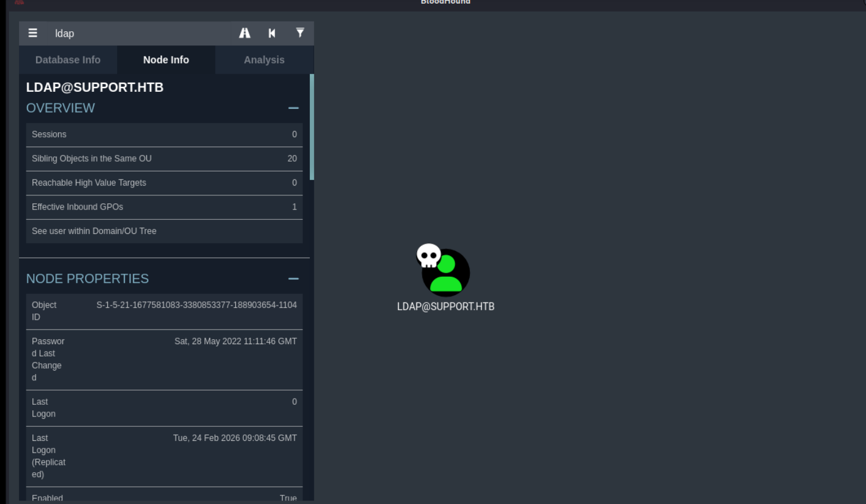This screenshot has width=866, height=504.
Task: Switch to the Database Info tab
Action: coord(68,60)
